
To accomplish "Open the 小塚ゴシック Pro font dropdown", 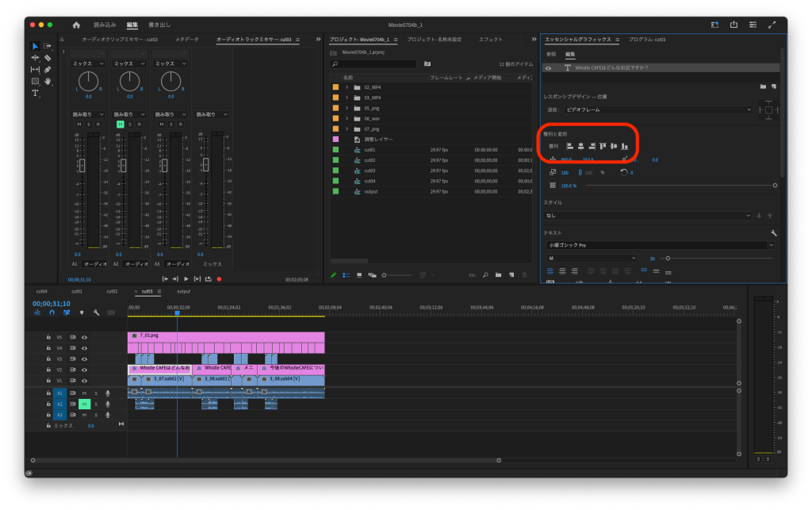I will (x=659, y=245).
